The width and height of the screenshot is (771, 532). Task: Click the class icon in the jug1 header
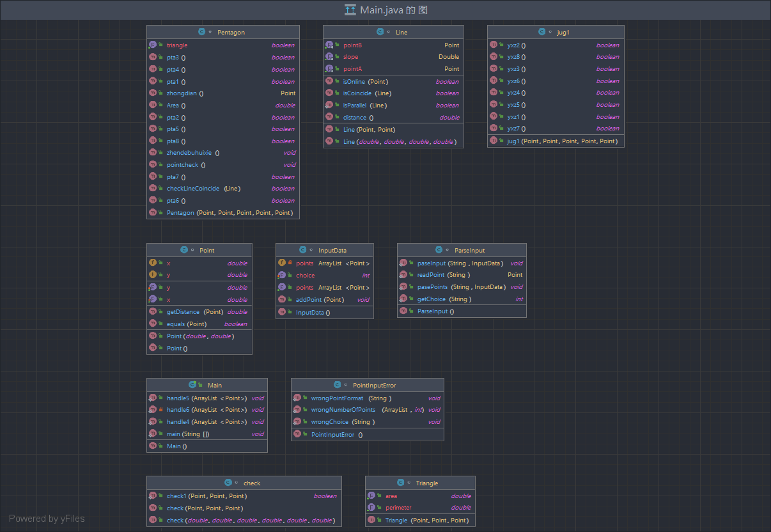[542, 32]
